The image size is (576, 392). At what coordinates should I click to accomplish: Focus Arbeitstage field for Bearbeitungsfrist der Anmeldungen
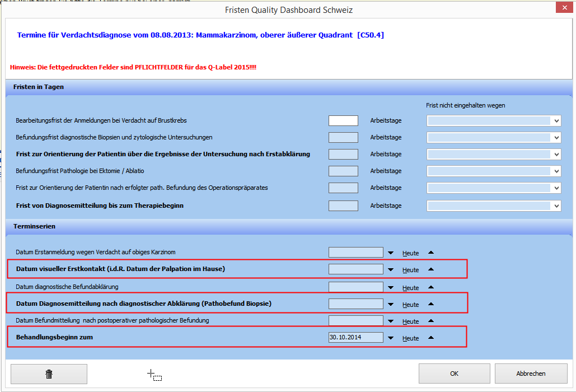tap(344, 120)
